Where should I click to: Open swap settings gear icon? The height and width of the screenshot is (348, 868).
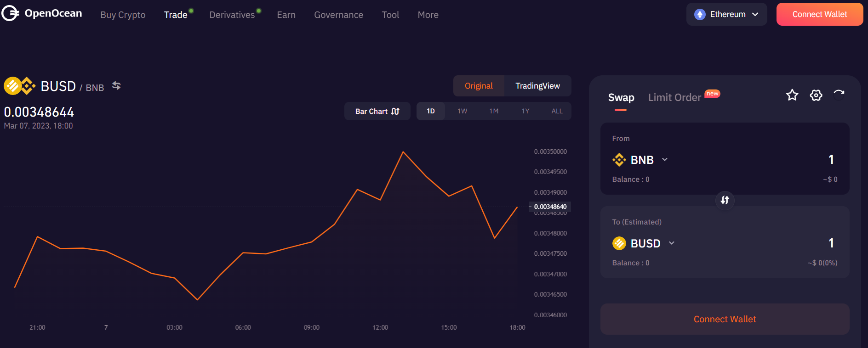[x=816, y=95]
